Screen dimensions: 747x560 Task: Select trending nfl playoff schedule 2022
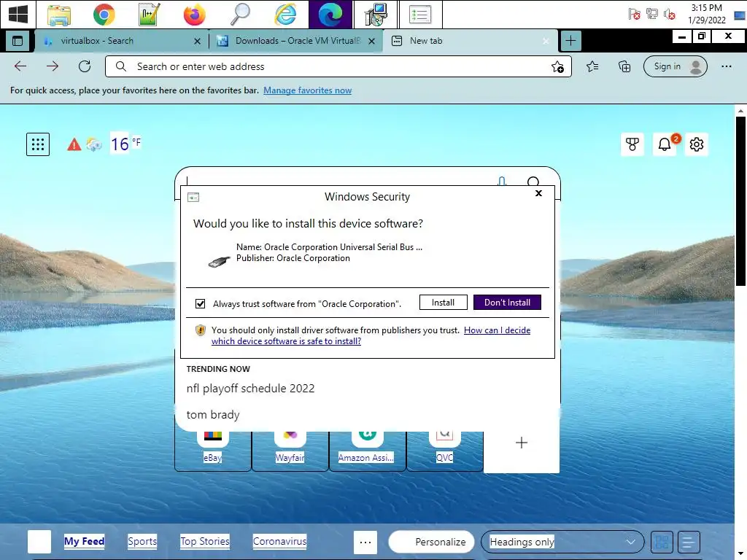pos(251,389)
